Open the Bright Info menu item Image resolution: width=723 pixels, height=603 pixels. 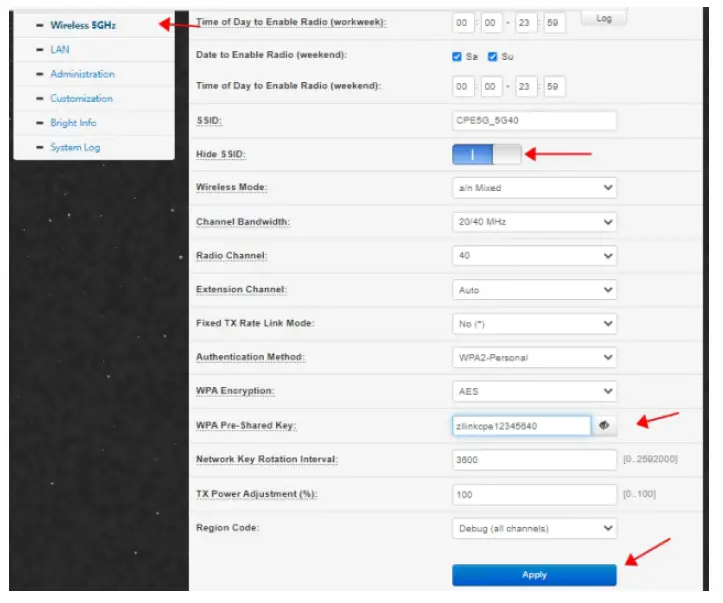tap(73, 123)
